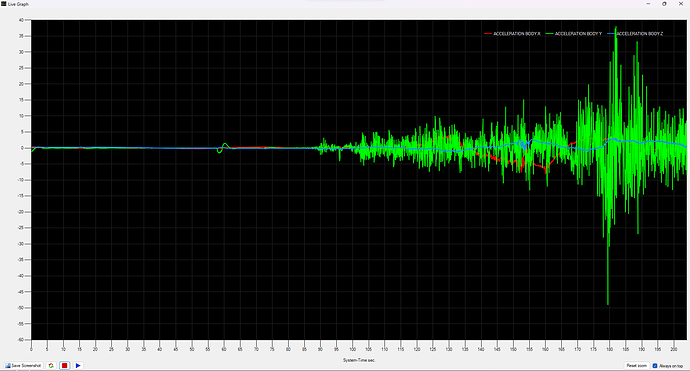Click the Always on top label

[x=671, y=366]
